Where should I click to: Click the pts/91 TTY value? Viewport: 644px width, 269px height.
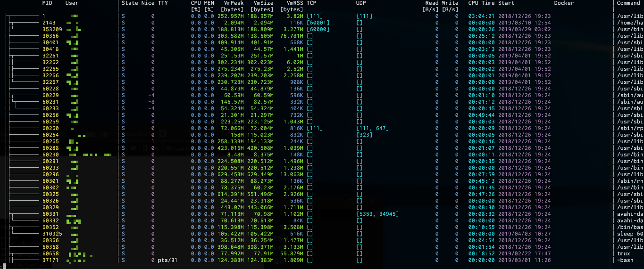(167, 260)
